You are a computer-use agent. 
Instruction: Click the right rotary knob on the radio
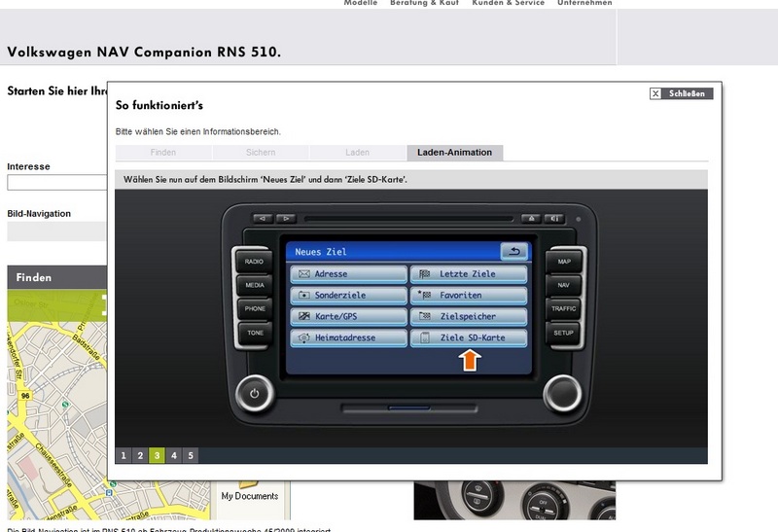563,394
